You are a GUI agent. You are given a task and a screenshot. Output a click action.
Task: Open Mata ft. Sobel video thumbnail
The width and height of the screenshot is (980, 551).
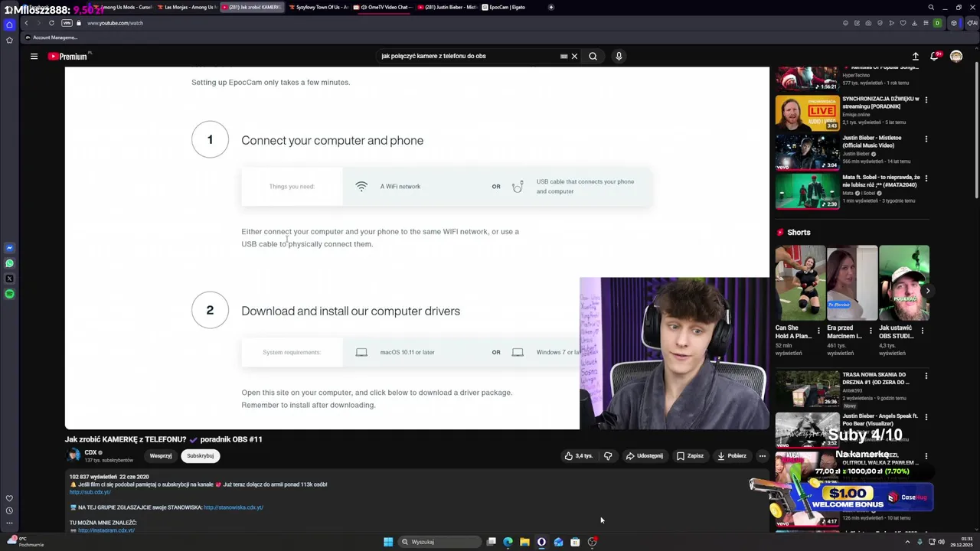tap(808, 191)
